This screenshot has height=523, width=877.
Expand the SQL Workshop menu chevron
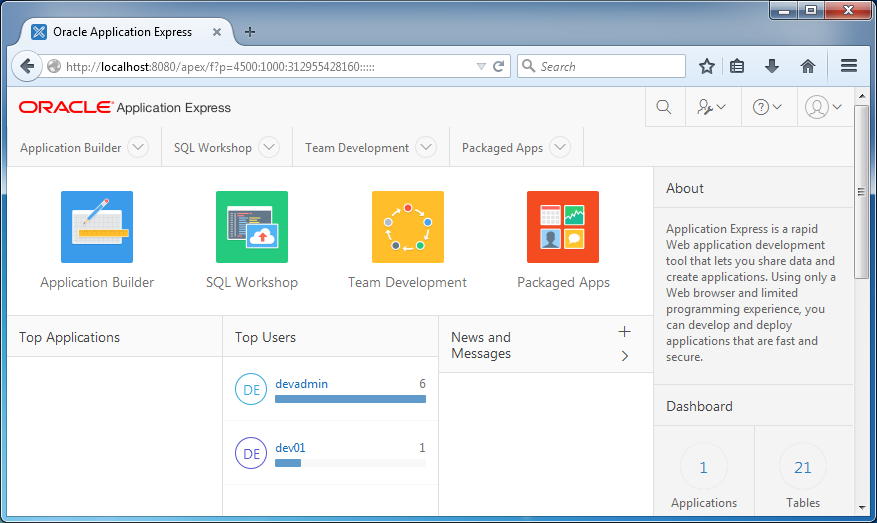coord(269,147)
